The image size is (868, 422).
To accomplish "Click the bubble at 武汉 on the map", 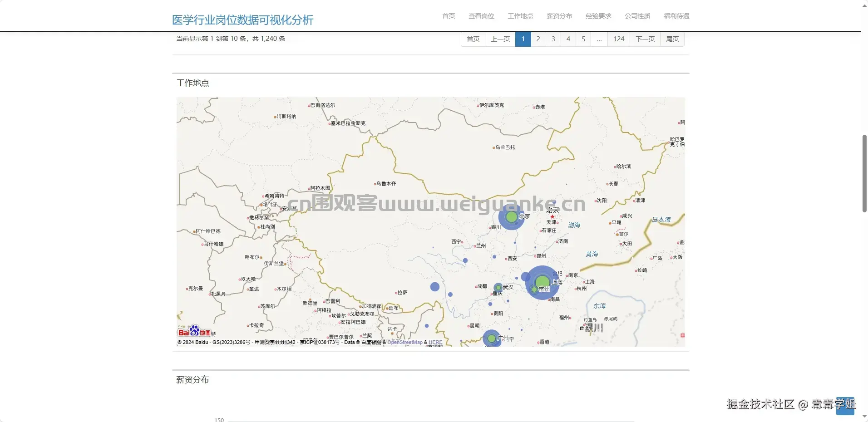I will [x=498, y=288].
